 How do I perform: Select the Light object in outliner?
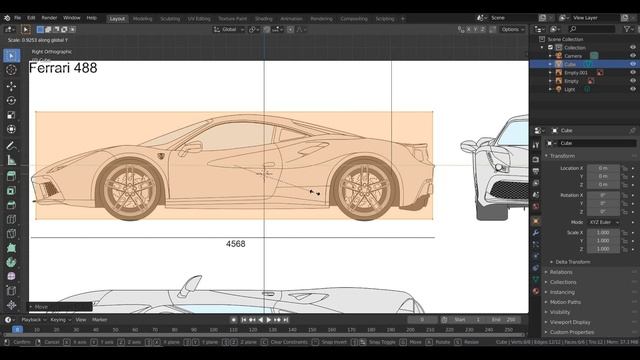[569, 89]
